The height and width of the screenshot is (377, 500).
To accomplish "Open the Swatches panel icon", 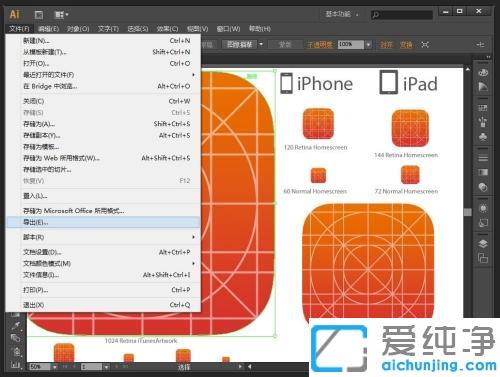I will [483, 108].
